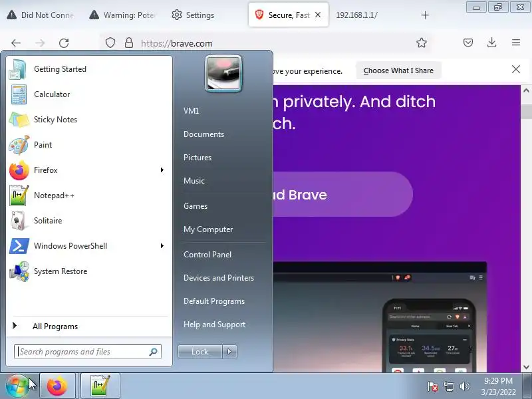The height and width of the screenshot is (399, 532).
Task: Switch to the 192.168.1.1/ tab
Action: click(356, 15)
